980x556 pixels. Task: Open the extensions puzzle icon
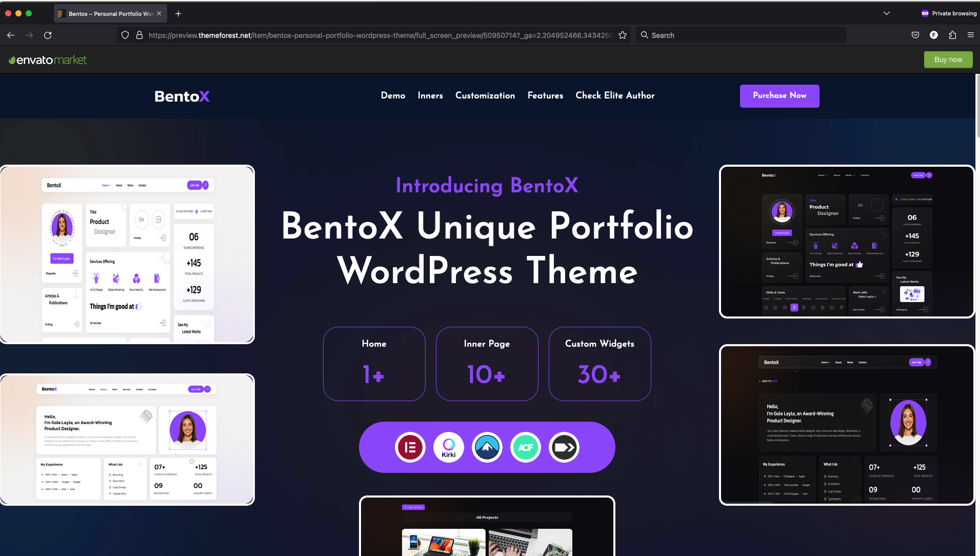[x=952, y=35]
